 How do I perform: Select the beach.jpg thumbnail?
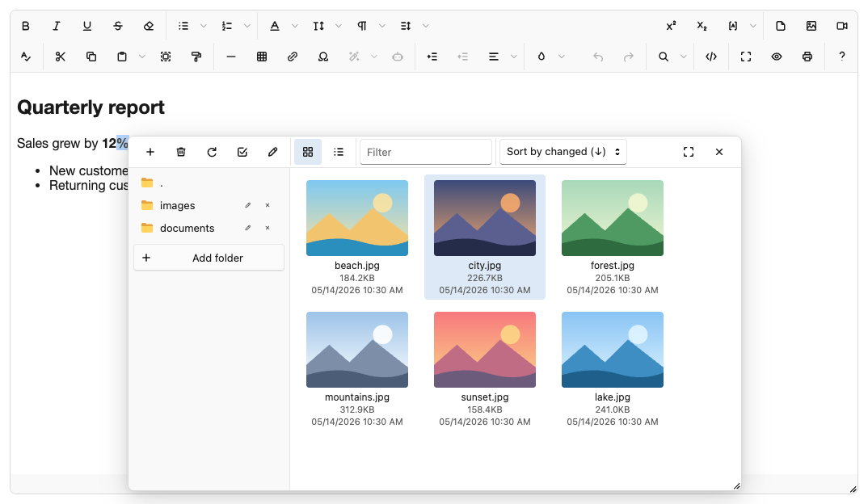(x=357, y=218)
